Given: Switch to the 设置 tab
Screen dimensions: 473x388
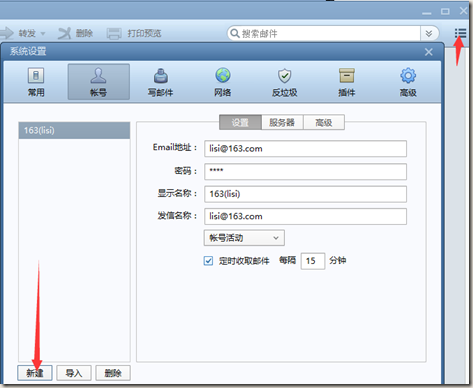Looking at the screenshot, I should tap(240, 123).
